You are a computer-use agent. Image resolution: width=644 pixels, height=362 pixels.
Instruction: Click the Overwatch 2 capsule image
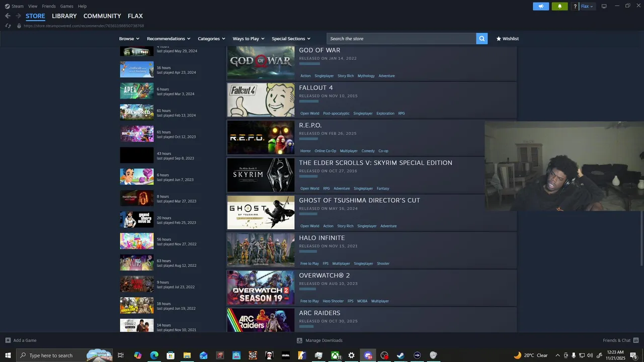(x=261, y=288)
